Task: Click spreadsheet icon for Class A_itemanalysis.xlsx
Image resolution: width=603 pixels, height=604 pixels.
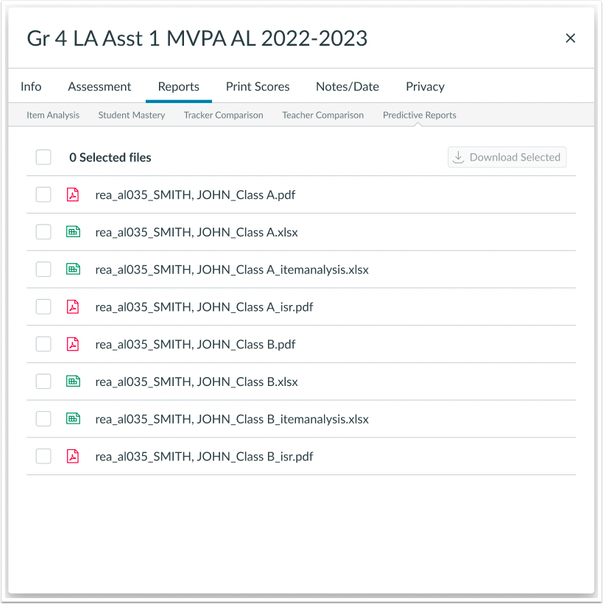Action: (x=72, y=269)
